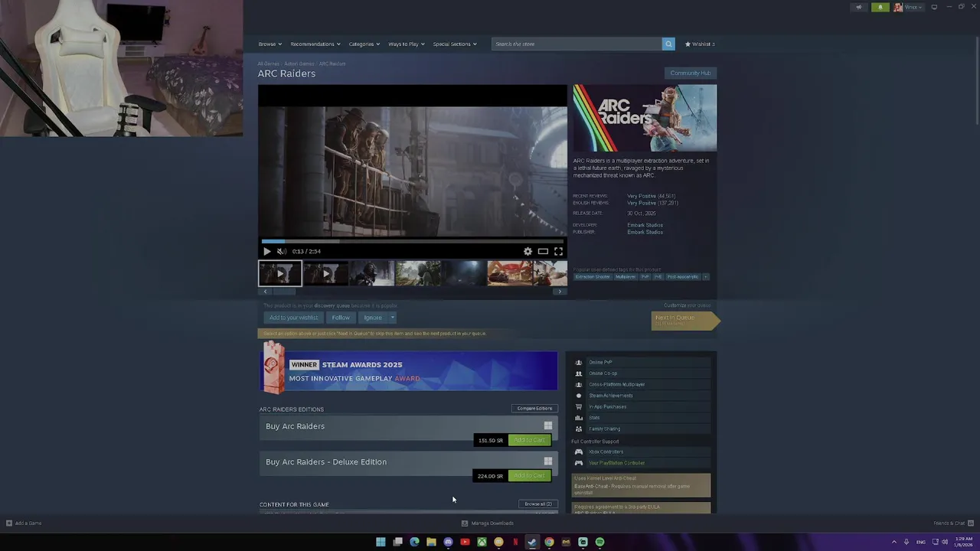Open the In-App Purchases cart icon
The height and width of the screenshot is (551, 980).
[579, 406]
